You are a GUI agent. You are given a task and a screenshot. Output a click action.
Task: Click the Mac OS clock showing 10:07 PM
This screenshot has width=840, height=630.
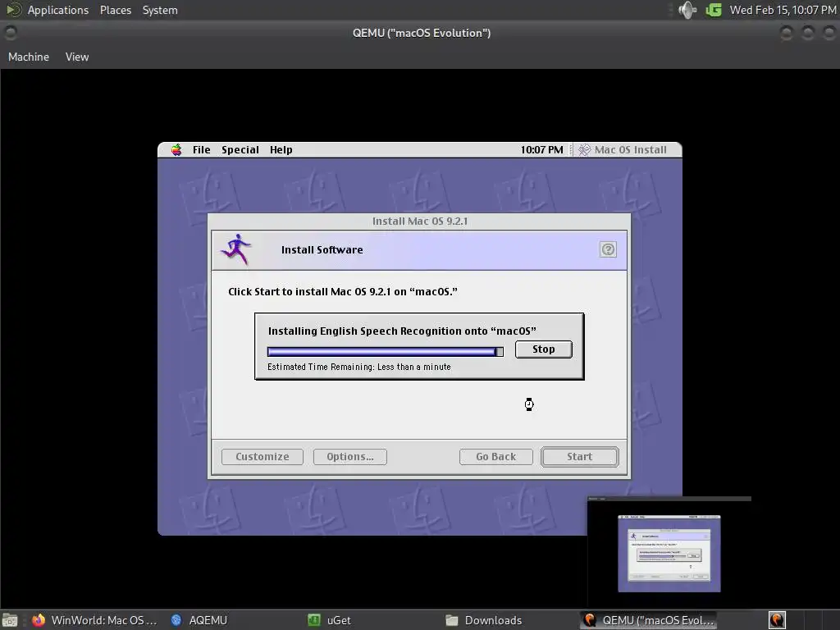pos(541,150)
